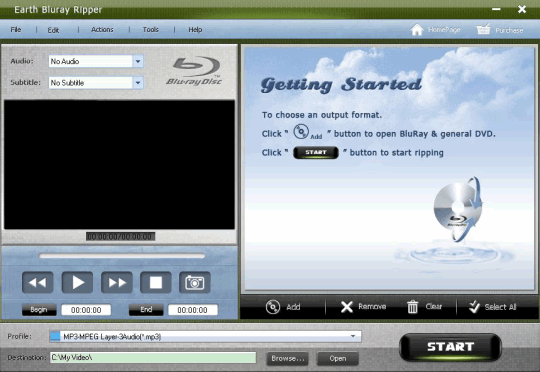The image size is (540, 372).
Task: Open the Actions menu
Action: (102, 30)
